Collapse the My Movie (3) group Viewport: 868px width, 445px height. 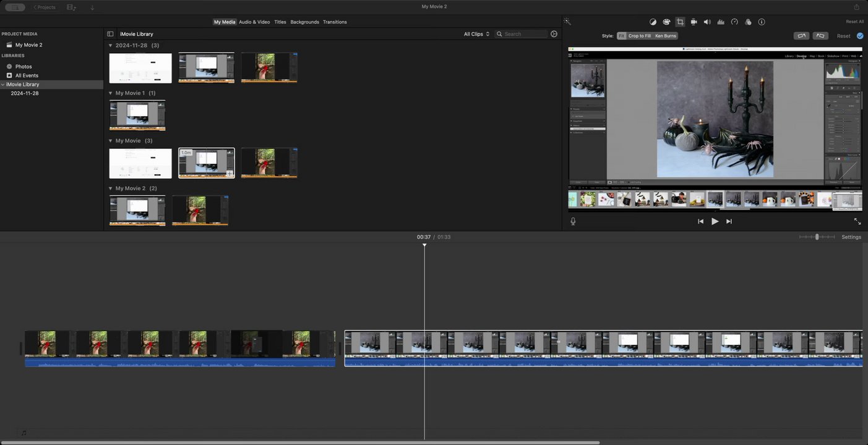(x=110, y=140)
